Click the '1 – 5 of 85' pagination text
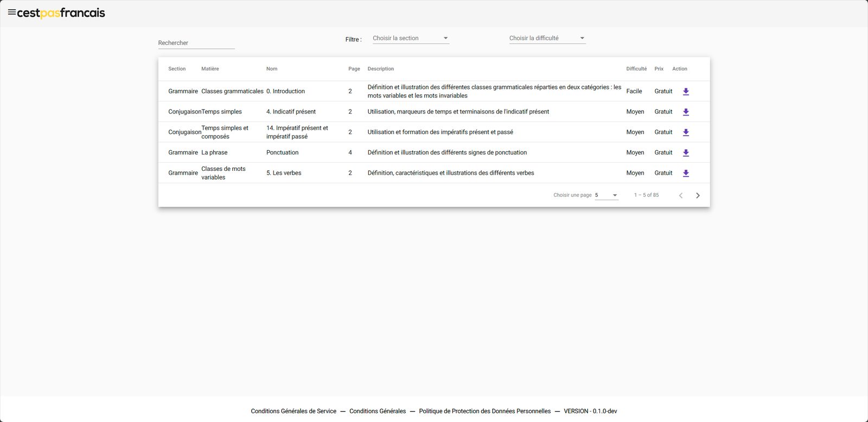The width and height of the screenshot is (868, 422). coord(646,195)
